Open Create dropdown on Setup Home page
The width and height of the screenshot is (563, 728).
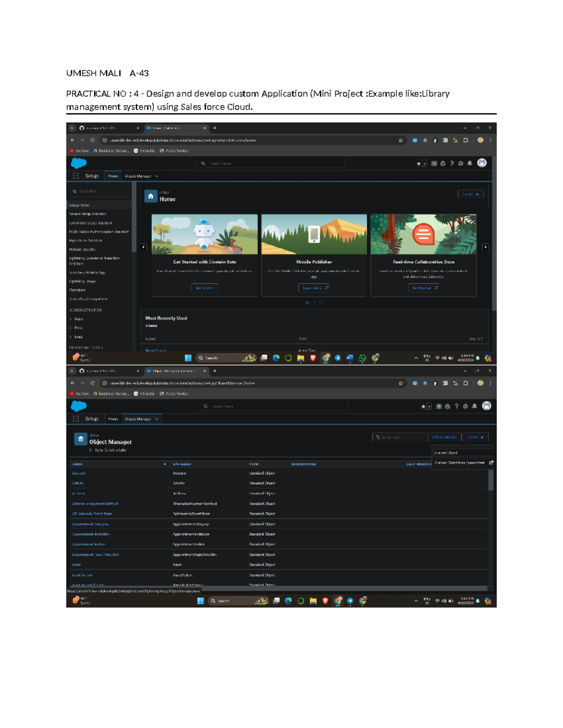pos(471,194)
